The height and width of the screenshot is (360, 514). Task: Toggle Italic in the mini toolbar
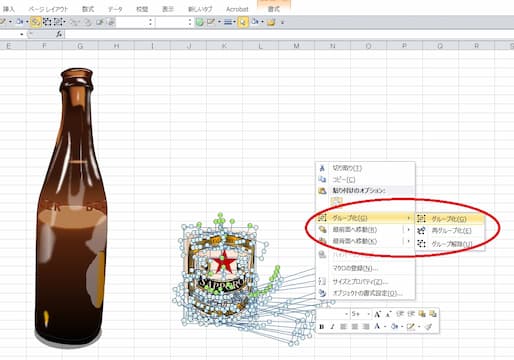tap(332, 327)
